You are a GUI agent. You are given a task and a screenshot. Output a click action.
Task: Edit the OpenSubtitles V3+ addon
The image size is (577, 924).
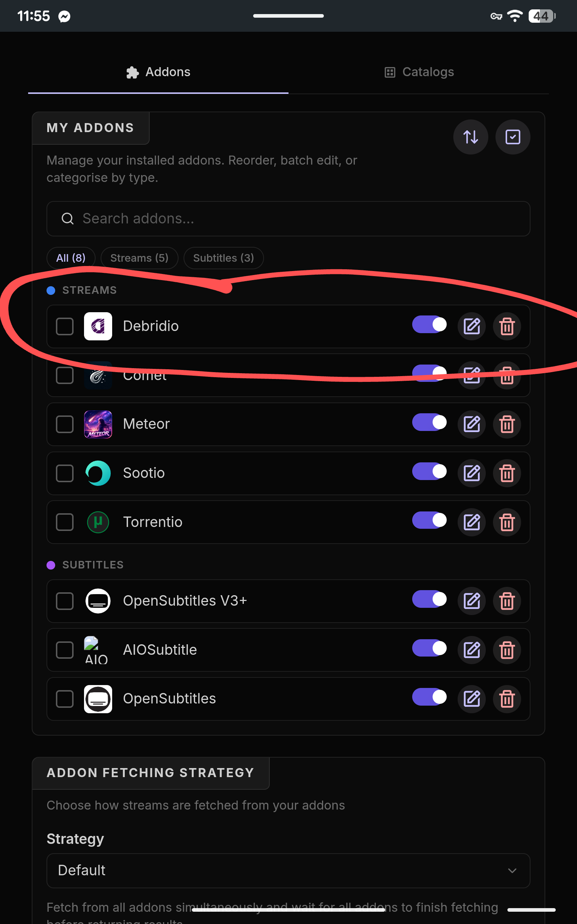[x=472, y=601]
